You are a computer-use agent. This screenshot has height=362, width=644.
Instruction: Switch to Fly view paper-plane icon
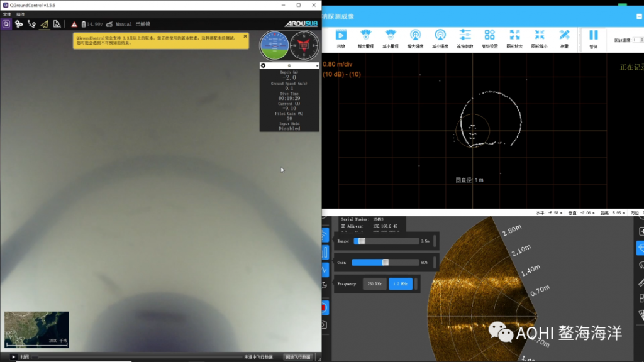pyautogui.click(x=45, y=25)
